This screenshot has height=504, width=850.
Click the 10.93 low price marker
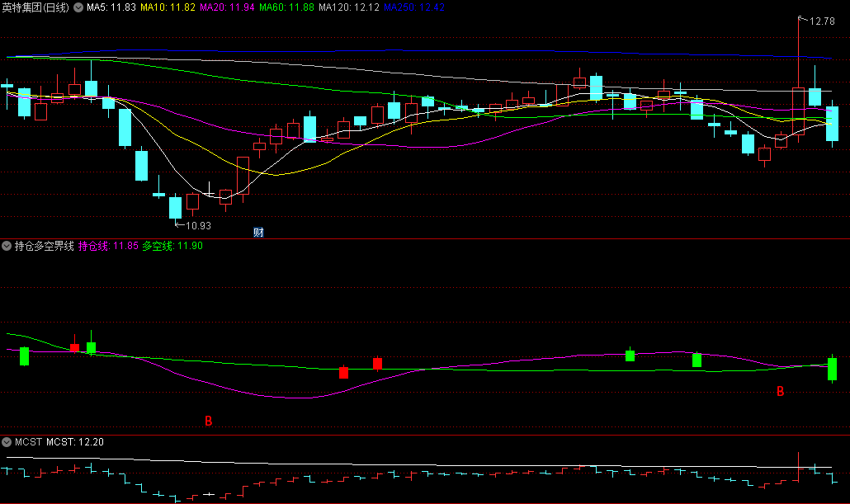tap(198, 225)
